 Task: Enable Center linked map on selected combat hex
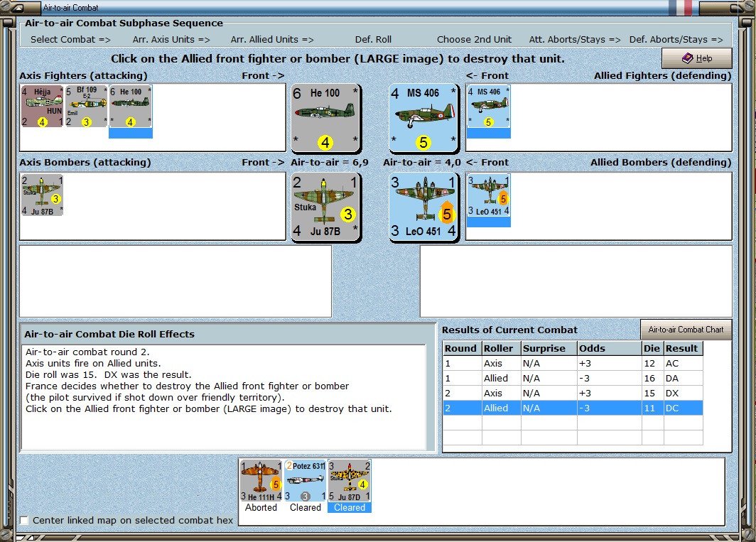click(24, 520)
